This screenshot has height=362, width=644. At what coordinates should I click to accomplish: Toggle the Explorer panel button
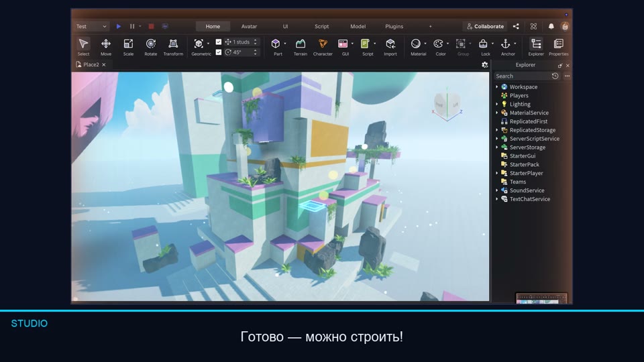click(536, 47)
